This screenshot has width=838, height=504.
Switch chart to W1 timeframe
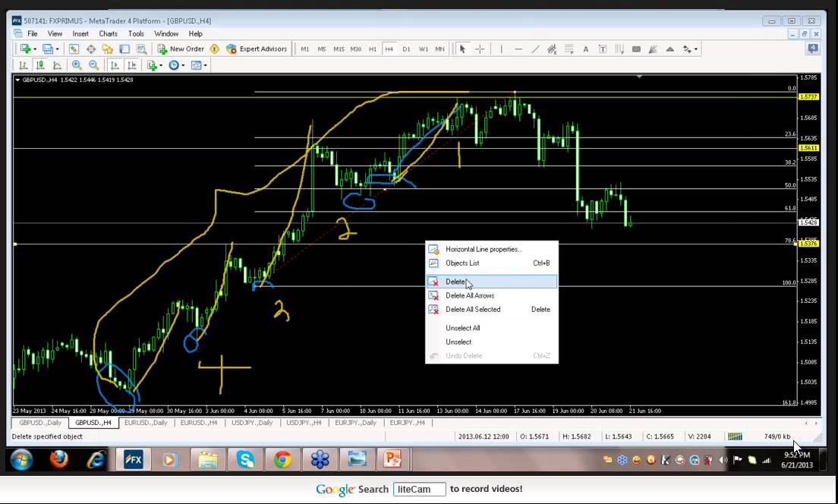coord(424,49)
